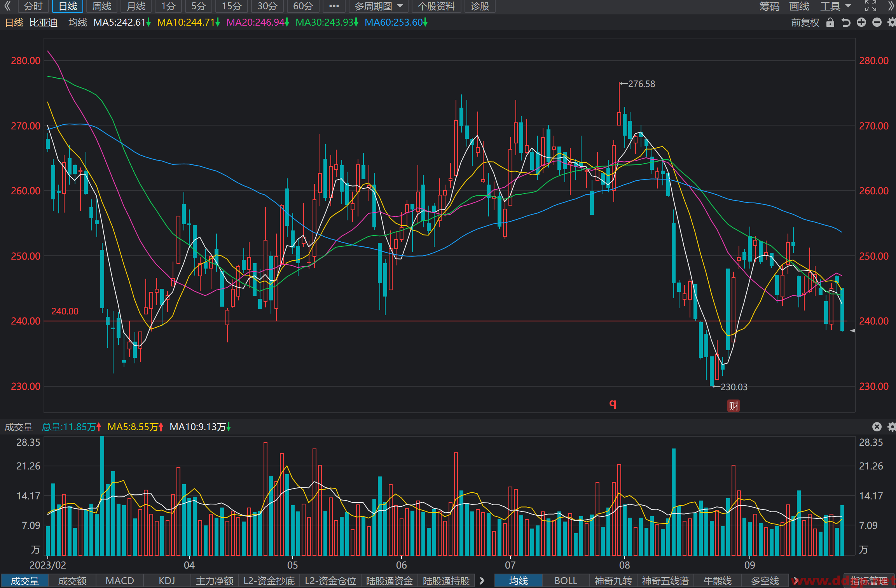This screenshot has width=896, height=588.
Task: Zoom in with the plus icon
Action: pyautogui.click(x=861, y=23)
